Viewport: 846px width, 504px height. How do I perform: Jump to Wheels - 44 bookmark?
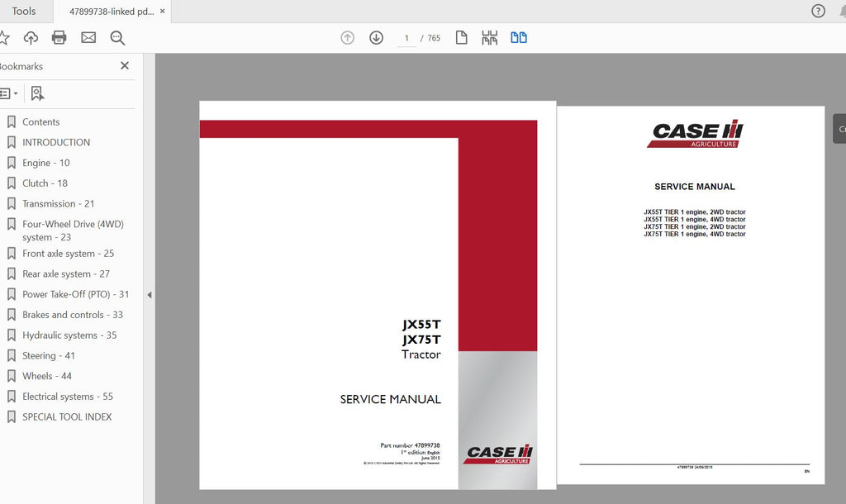[x=47, y=376]
